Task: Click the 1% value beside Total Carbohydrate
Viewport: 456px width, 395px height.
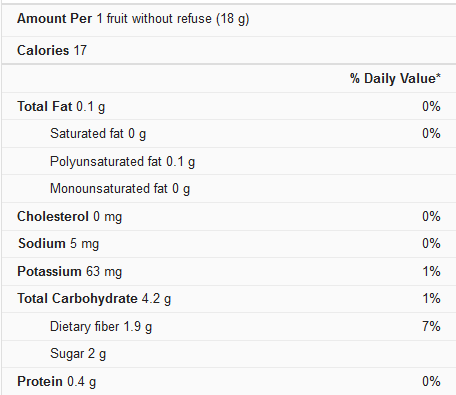Action: tap(431, 298)
